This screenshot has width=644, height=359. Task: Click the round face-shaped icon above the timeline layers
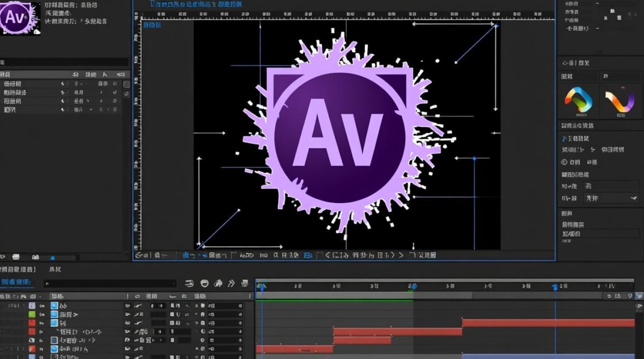coord(204,284)
